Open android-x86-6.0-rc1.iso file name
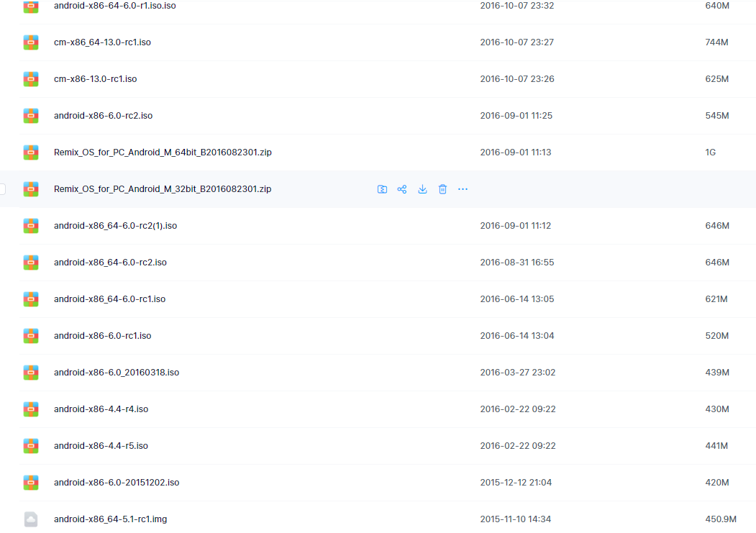 click(103, 335)
